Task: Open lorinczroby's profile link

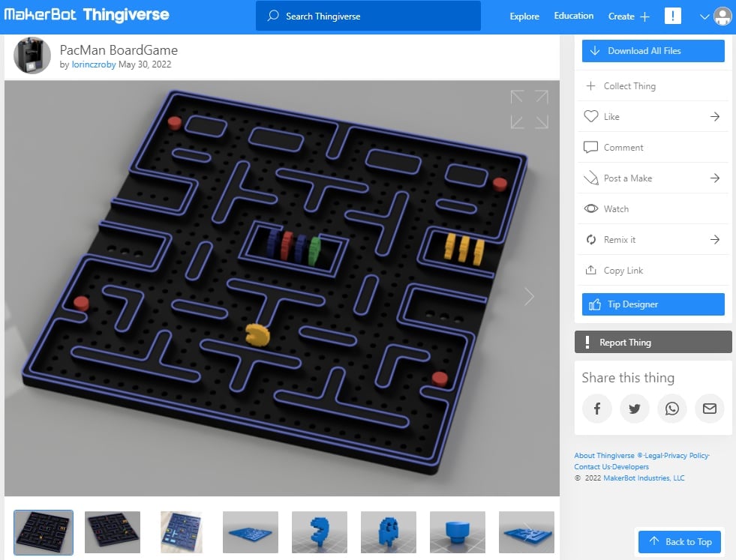Action: coord(94,64)
